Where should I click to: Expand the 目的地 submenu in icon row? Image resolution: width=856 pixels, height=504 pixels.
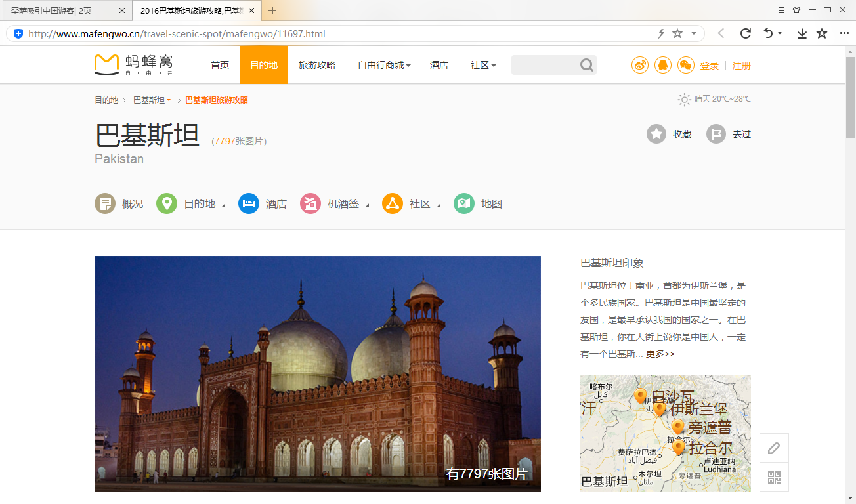(x=223, y=206)
